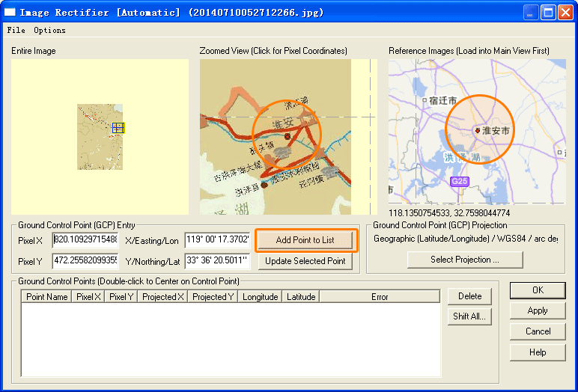This screenshot has height=392, width=578.
Task: Click the blue zoom box in Entire Image
Action: coord(118,128)
